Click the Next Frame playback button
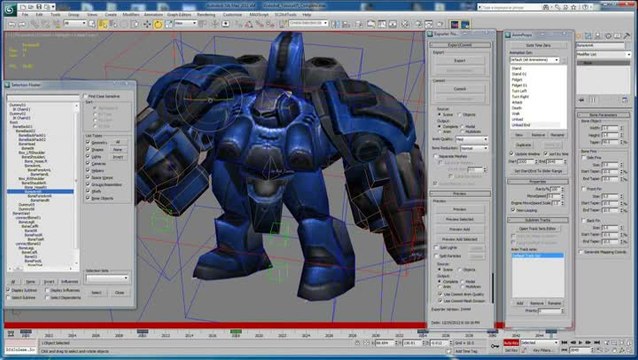The image size is (638, 360). [x=589, y=343]
